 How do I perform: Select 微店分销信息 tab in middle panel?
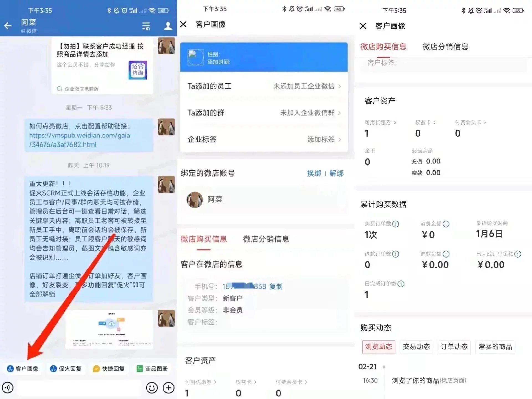[x=266, y=239]
